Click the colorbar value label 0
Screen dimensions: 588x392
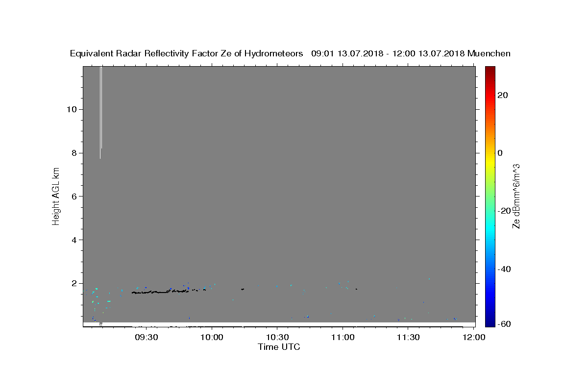(500, 153)
